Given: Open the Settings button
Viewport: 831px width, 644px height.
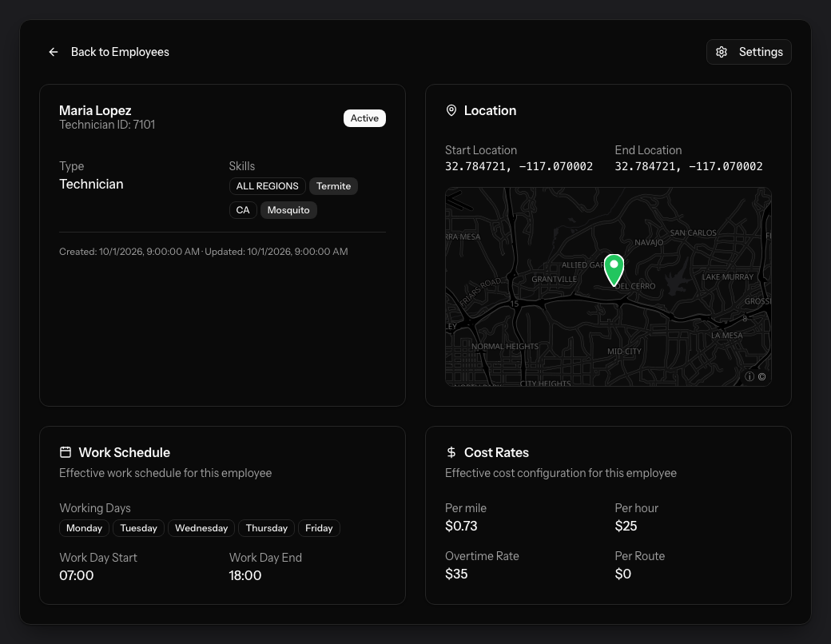Looking at the screenshot, I should (x=749, y=52).
